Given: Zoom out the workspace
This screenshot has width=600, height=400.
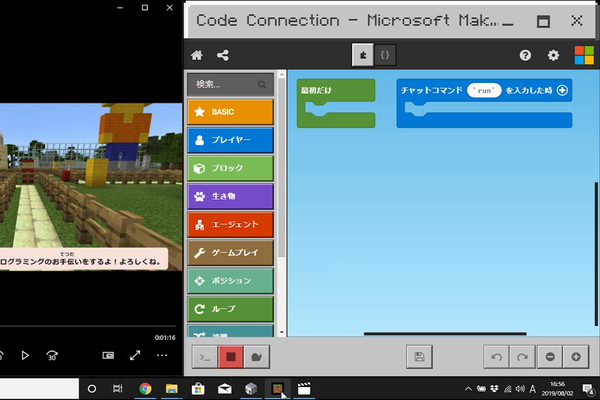Looking at the screenshot, I should (550, 357).
